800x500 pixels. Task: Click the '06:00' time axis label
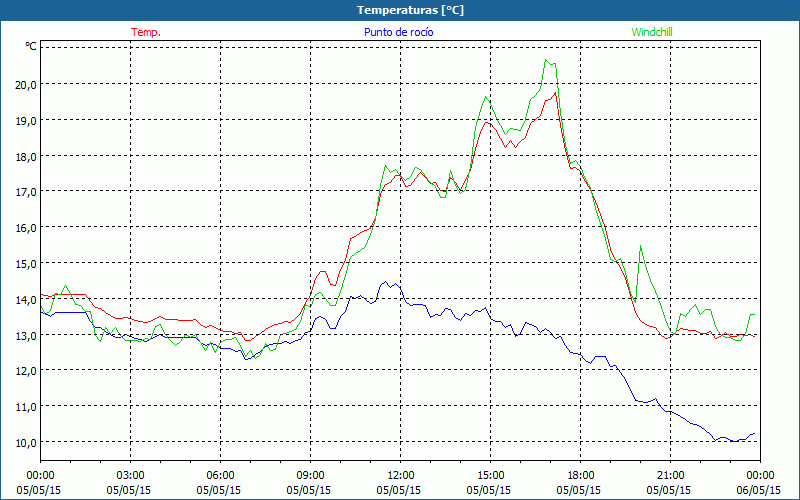tap(220, 476)
